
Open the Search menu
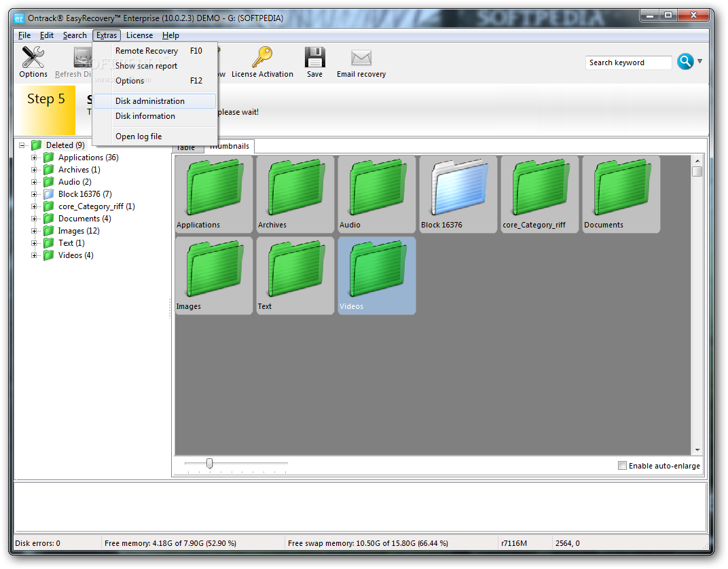(75, 35)
